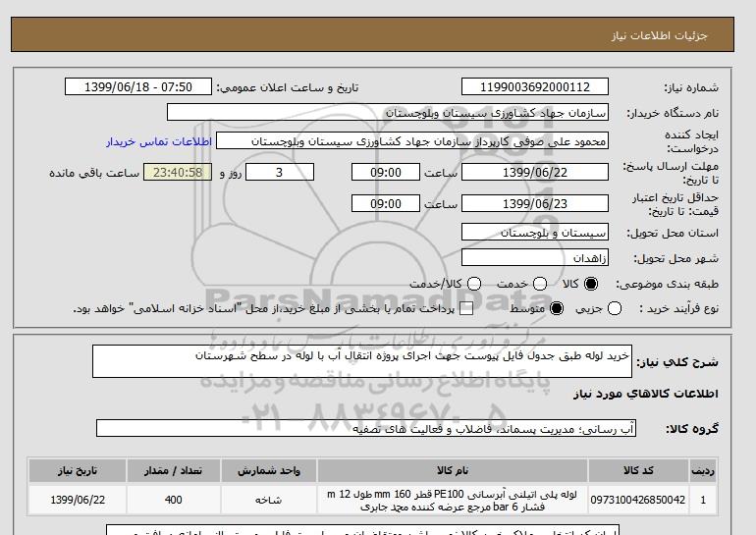Image resolution: width=756 pixels, height=535 pixels.
Task: Select the خدمت radio button
Action: tap(540, 284)
